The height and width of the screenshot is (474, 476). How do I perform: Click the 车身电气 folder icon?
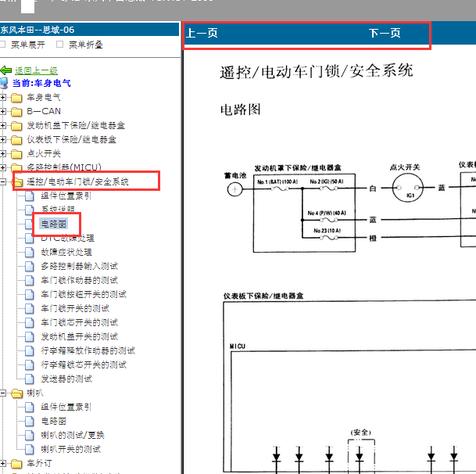16,98
